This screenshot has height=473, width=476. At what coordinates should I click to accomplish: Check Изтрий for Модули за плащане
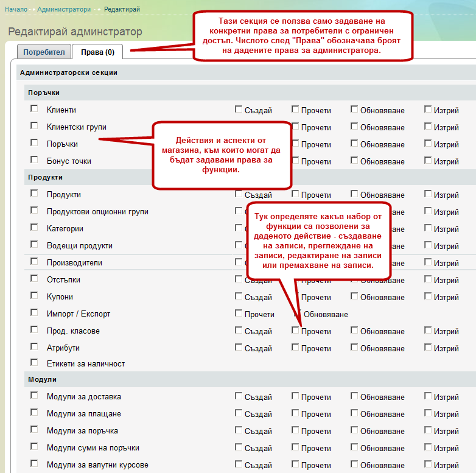[429, 413]
